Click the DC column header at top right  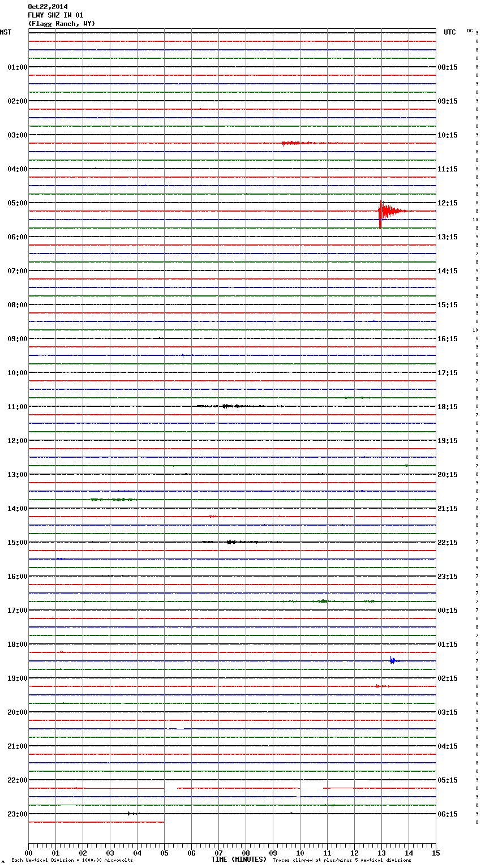click(470, 31)
